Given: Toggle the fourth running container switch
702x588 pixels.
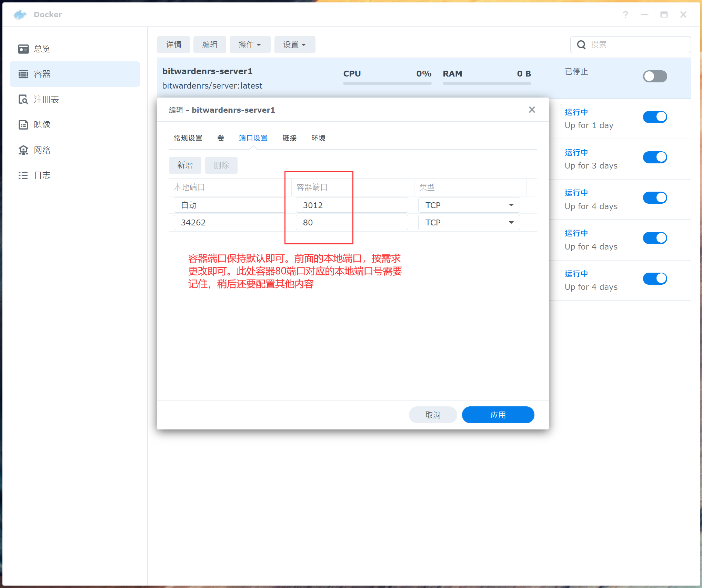Looking at the screenshot, I should pos(655,238).
